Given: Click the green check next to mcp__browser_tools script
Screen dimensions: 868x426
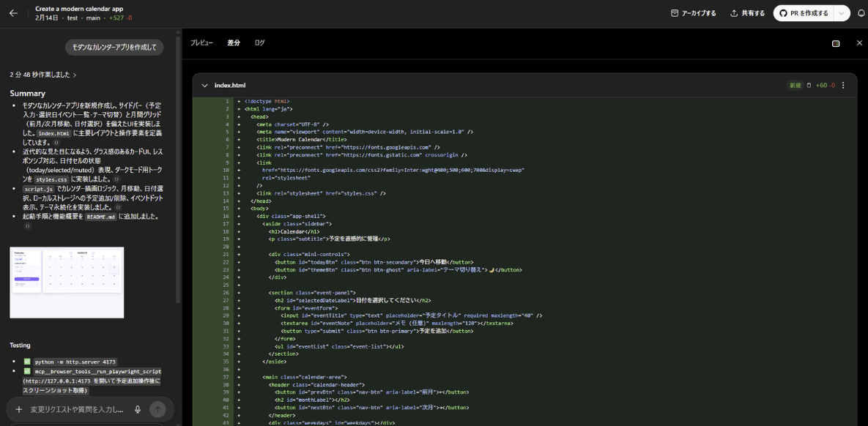Looking at the screenshot, I should [27, 371].
